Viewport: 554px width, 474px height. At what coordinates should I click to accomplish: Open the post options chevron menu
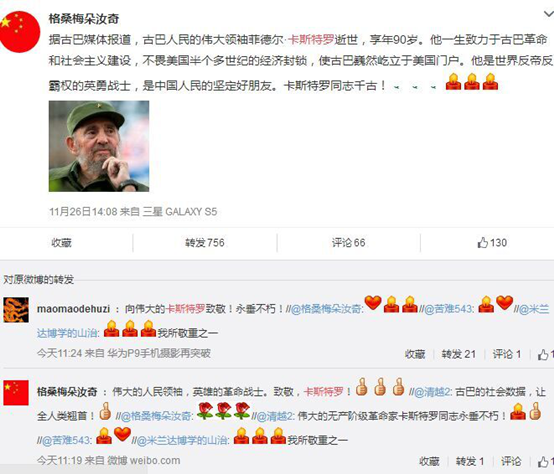tap(549, 14)
